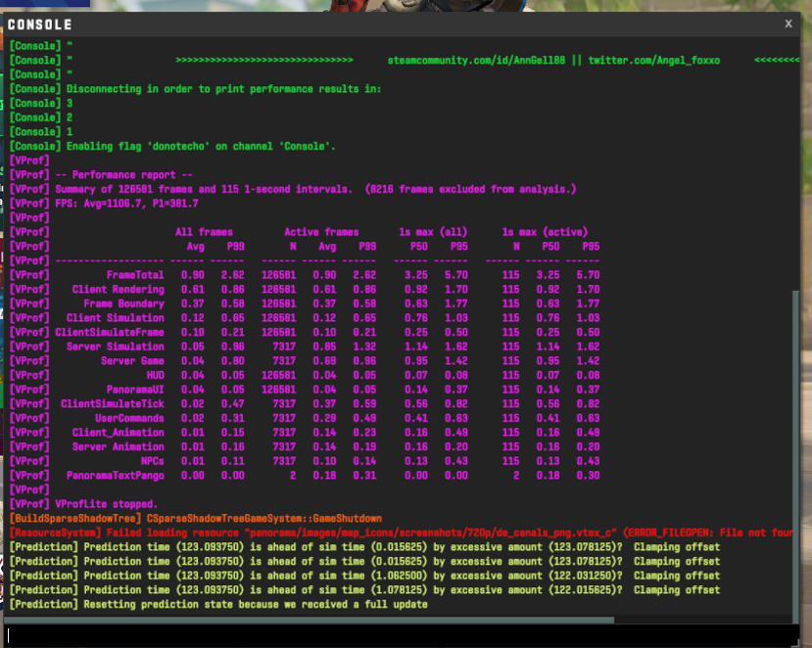Screen dimensions: 812x648
Task: Click the HUD row label
Action: coord(156,375)
